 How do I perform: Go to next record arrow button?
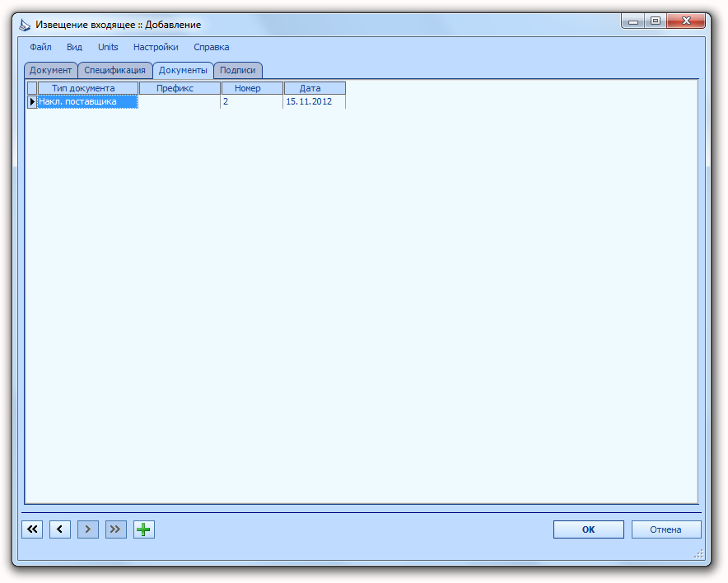tap(88, 529)
